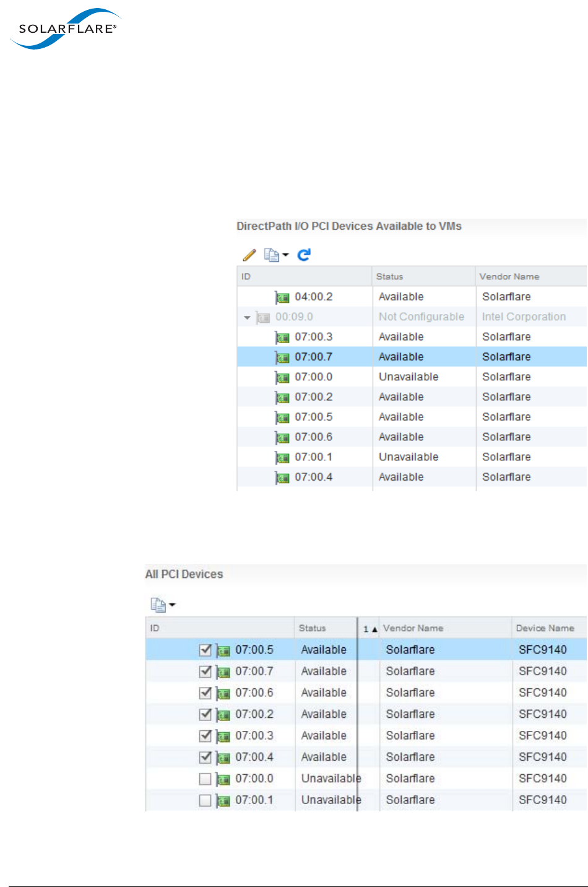Click device icon beside 07:00.5 in All PCI Devices

pos(223,651)
